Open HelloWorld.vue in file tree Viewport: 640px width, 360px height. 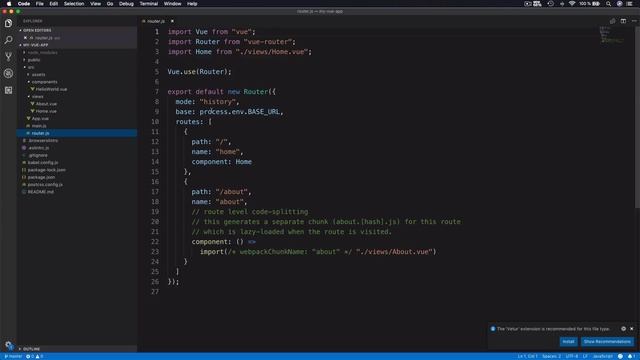pos(51,89)
